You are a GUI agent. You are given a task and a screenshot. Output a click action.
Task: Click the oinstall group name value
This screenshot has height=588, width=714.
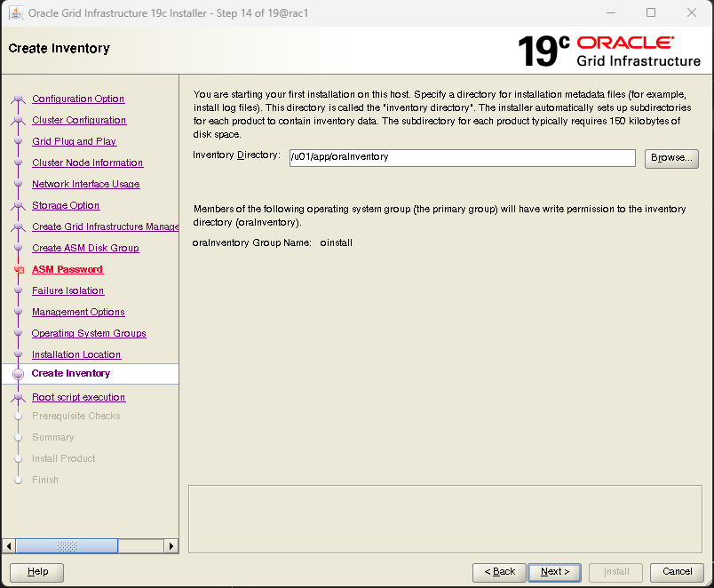coord(336,242)
